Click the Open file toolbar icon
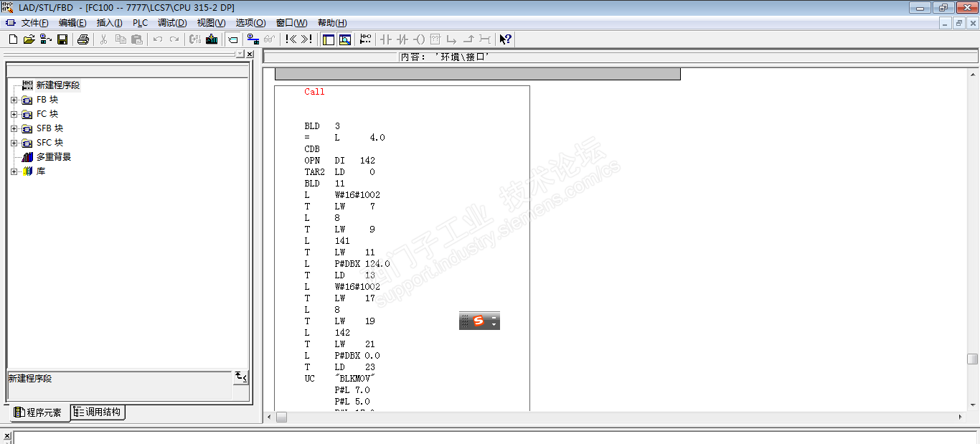 tap(29, 39)
